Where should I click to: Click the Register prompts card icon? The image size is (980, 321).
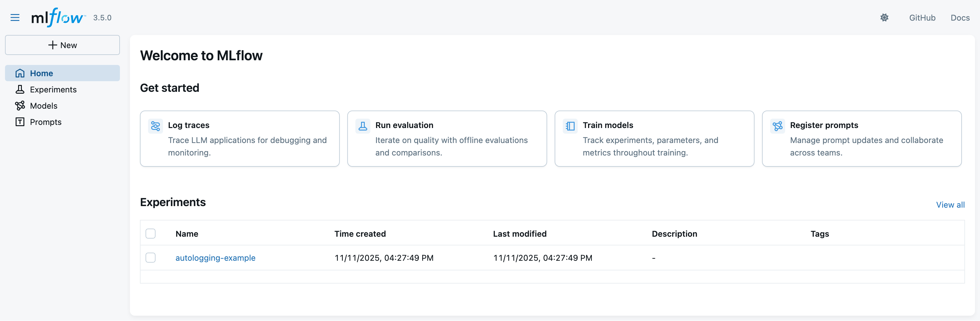(x=777, y=126)
